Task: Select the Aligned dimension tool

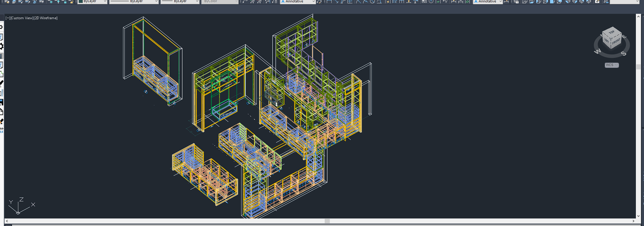Action: 336,2
